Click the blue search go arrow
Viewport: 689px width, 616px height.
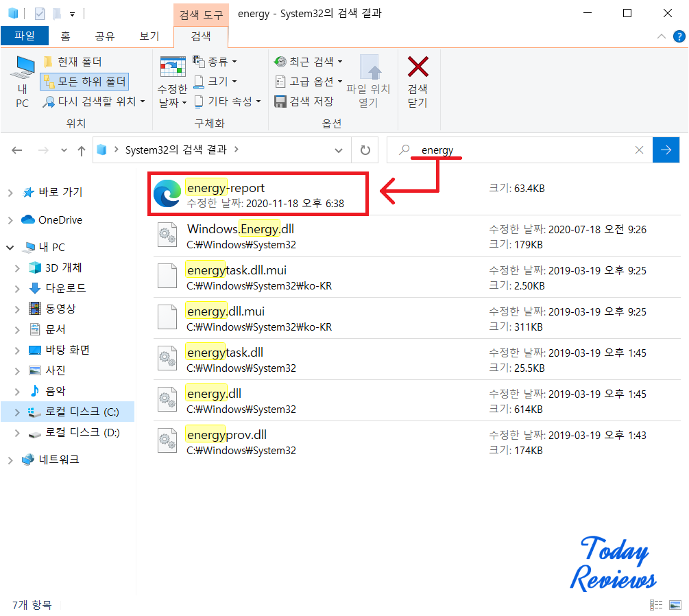[x=666, y=150]
